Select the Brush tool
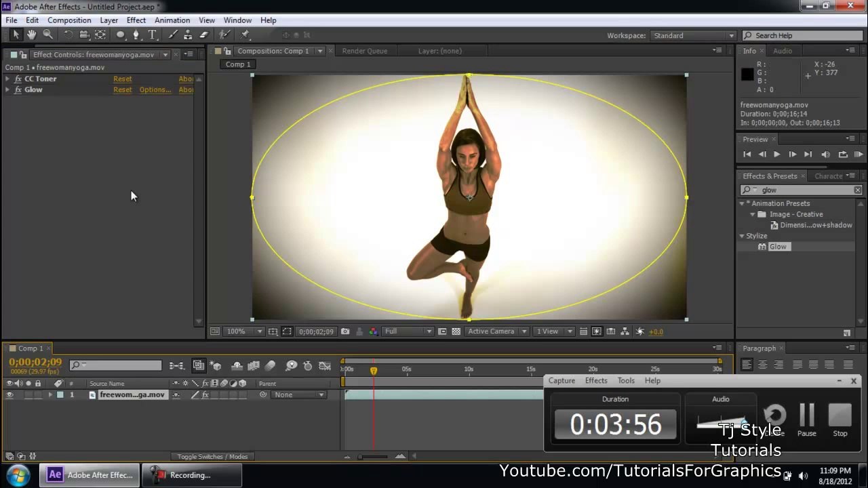The image size is (868, 488). coord(172,35)
